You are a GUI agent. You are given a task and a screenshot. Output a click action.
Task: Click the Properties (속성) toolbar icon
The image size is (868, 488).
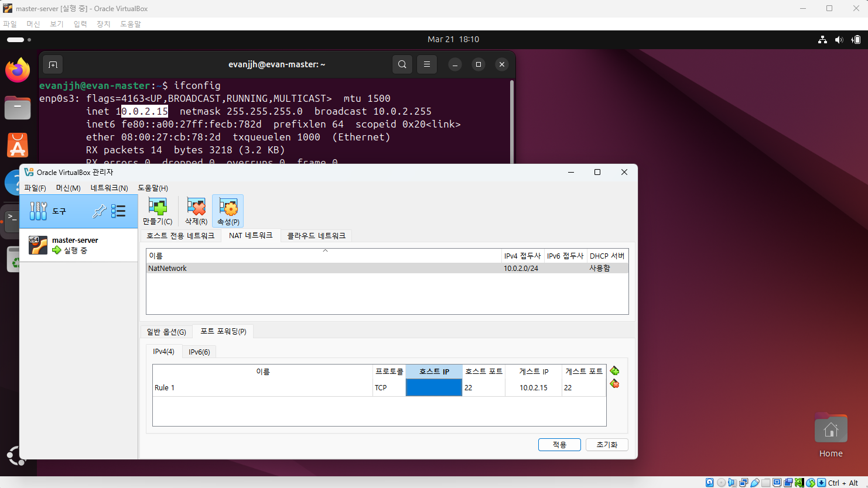[x=228, y=211]
